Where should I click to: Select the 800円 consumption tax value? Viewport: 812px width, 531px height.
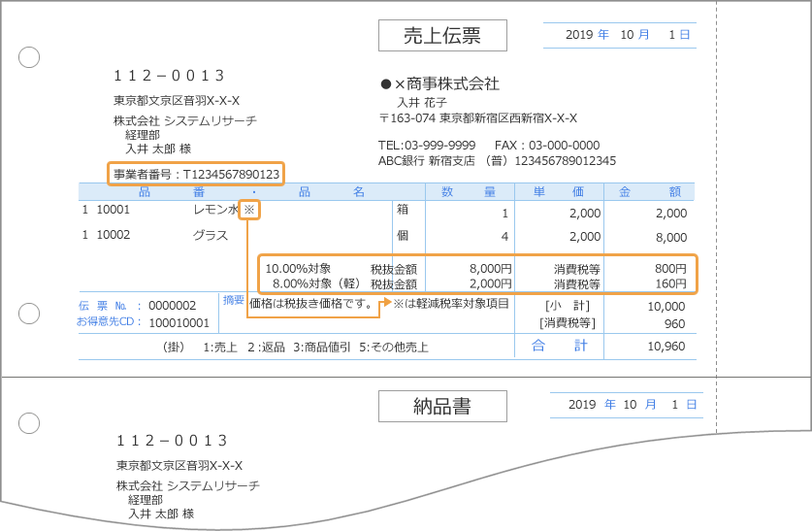point(670,268)
